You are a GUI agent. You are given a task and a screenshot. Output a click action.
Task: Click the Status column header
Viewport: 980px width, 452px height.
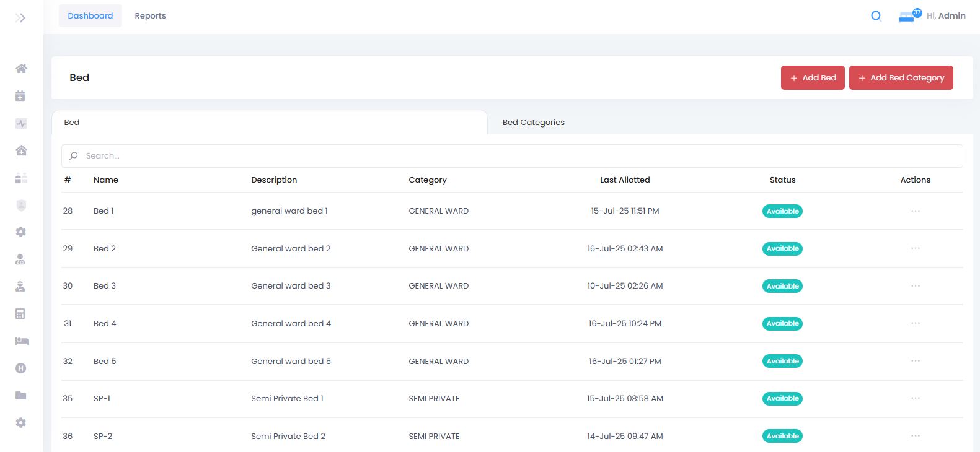(782, 180)
